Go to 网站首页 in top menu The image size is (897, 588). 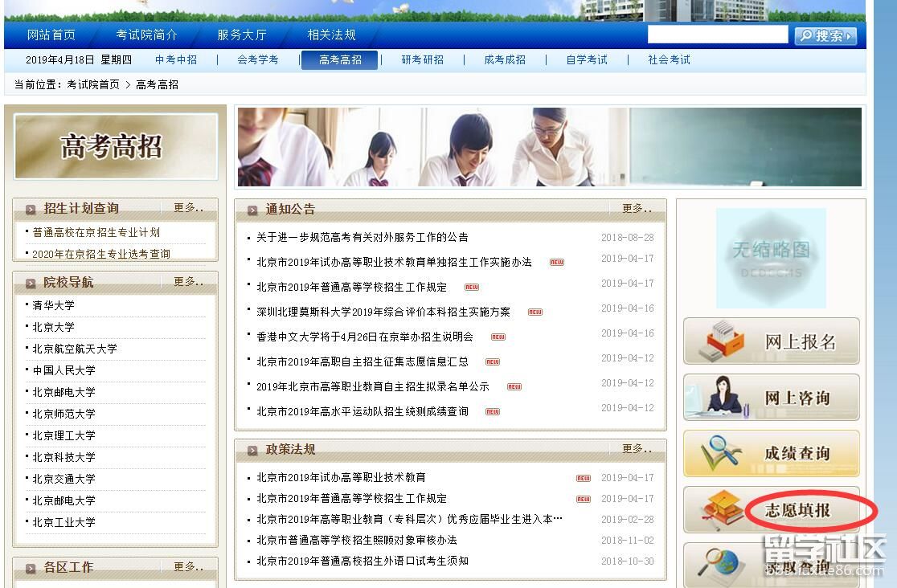(x=51, y=35)
